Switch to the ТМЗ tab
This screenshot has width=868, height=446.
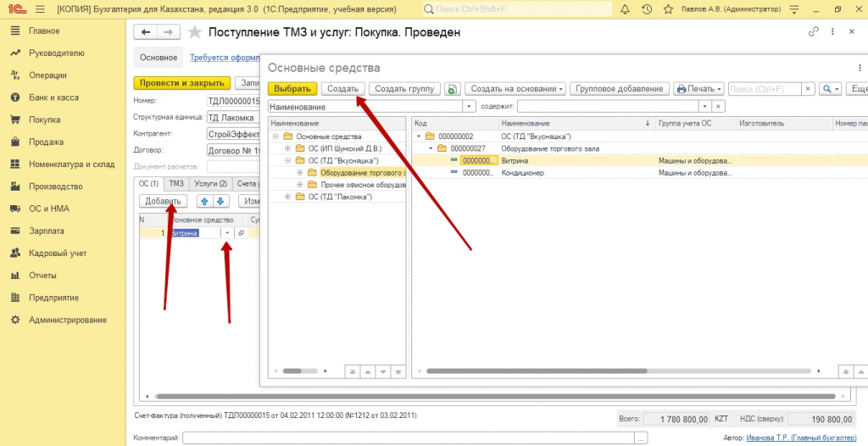tap(176, 183)
